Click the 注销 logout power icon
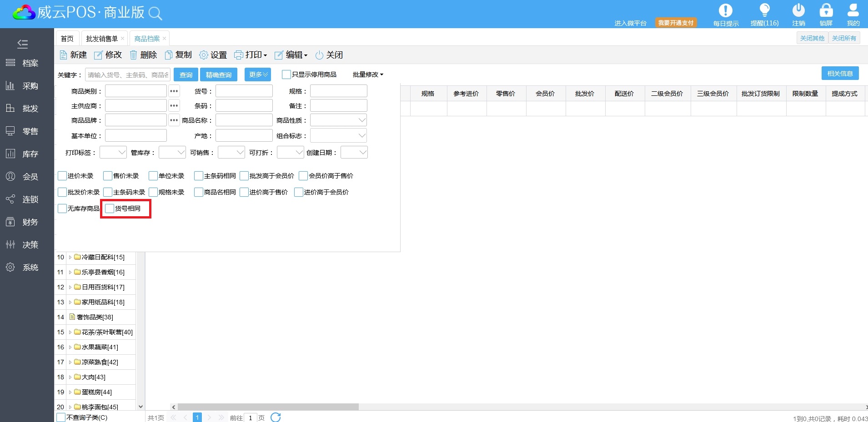This screenshot has height=422, width=868. point(798,10)
